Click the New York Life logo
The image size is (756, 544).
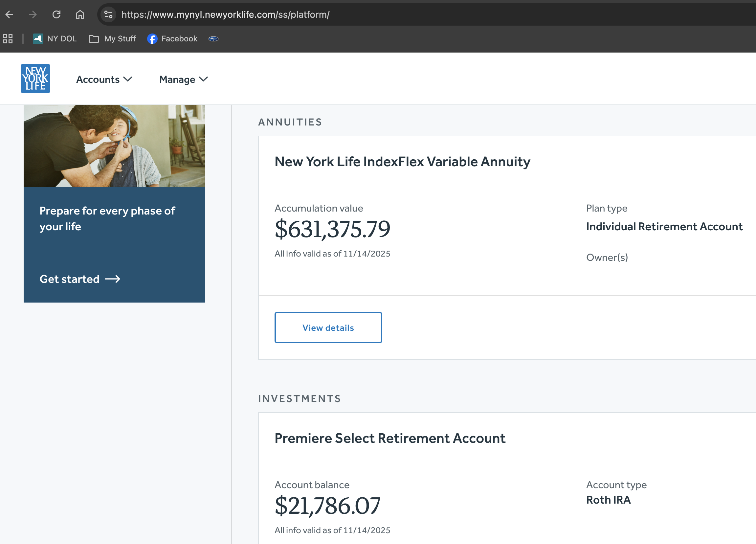point(35,78)
